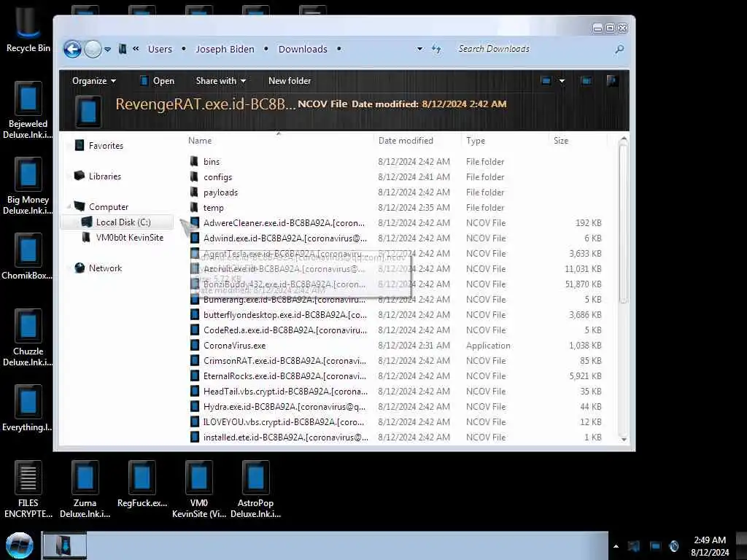Open the Share with menu

[220, 81]
